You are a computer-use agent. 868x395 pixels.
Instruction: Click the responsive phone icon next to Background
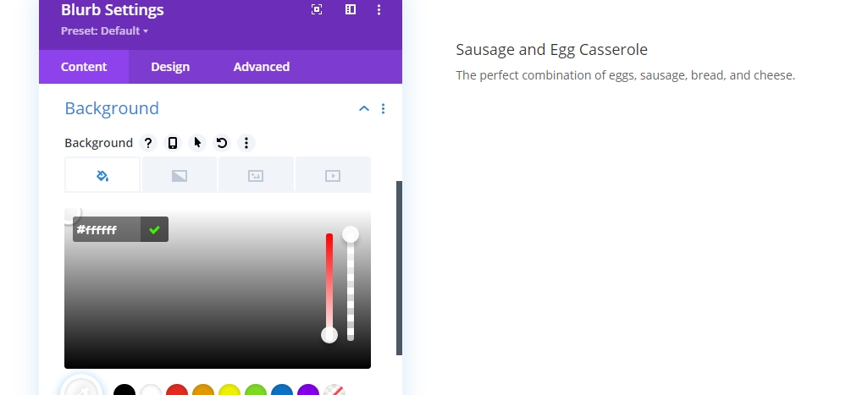click(173, 143)
